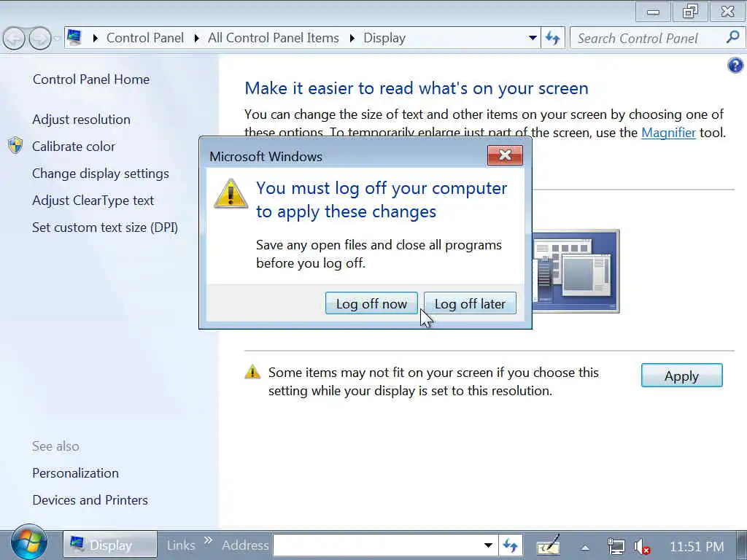Open the address bar history dropdown
Screen dimensions: 747x560
533,38
